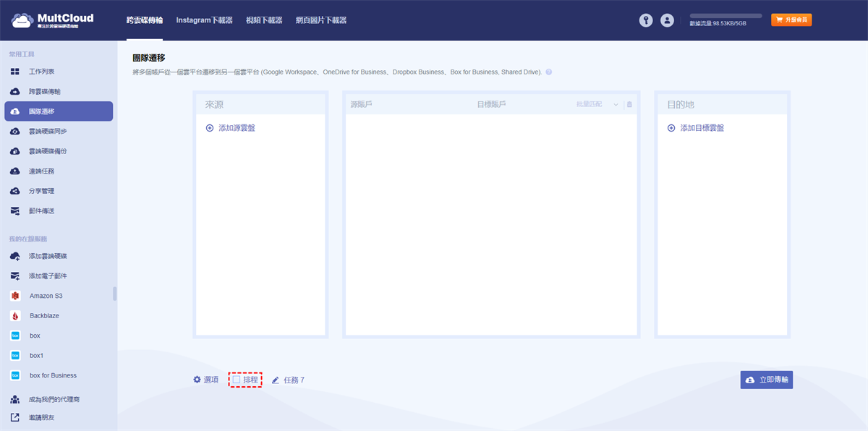Switch to Instagram下載器 tab

205,20
